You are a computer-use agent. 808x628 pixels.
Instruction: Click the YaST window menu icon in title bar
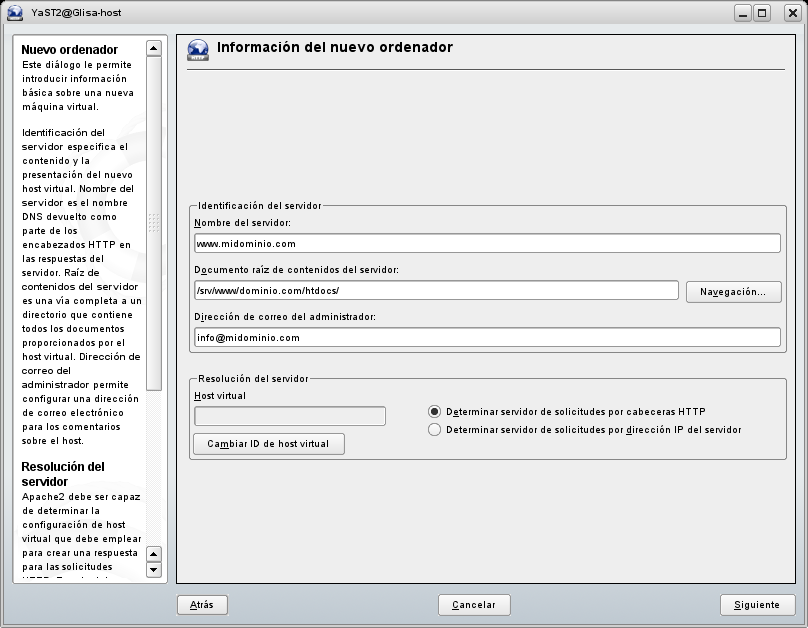tap(14, 13)
